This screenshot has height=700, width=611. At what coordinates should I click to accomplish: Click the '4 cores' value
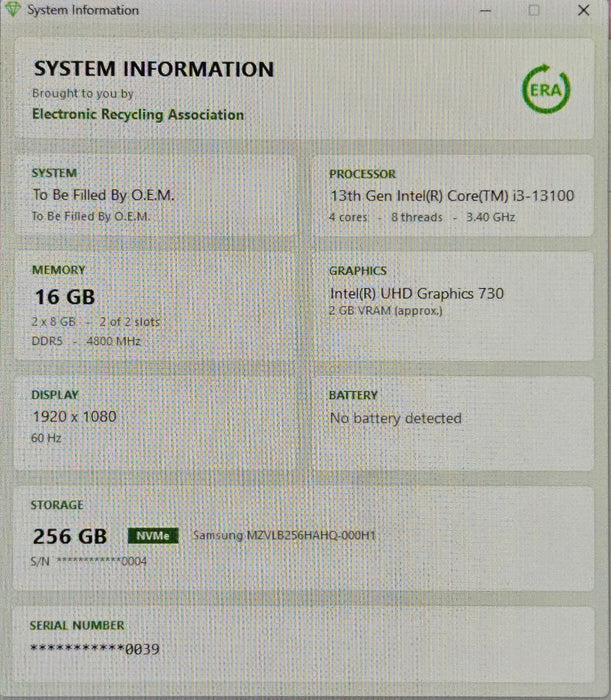(x=348, y=217)
